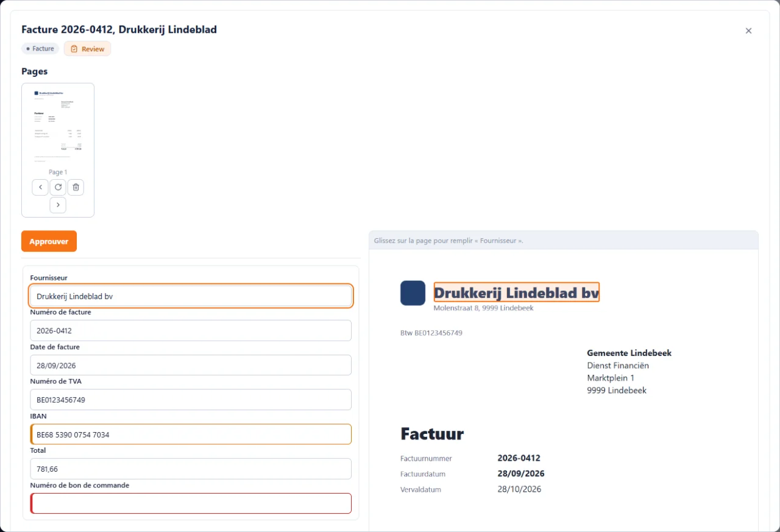Move page left with the chevron button

point(40,187)
